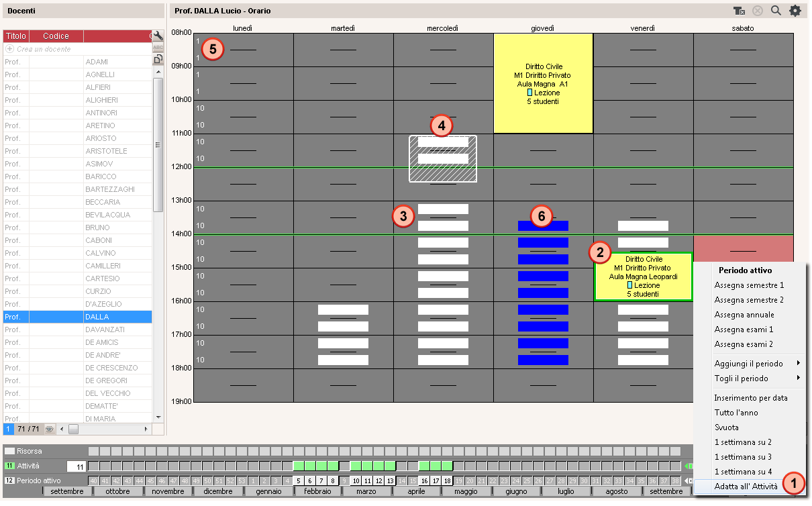
Task: Choose Assegna semestre 1 from context menu
Action: [x=749, y=285]
